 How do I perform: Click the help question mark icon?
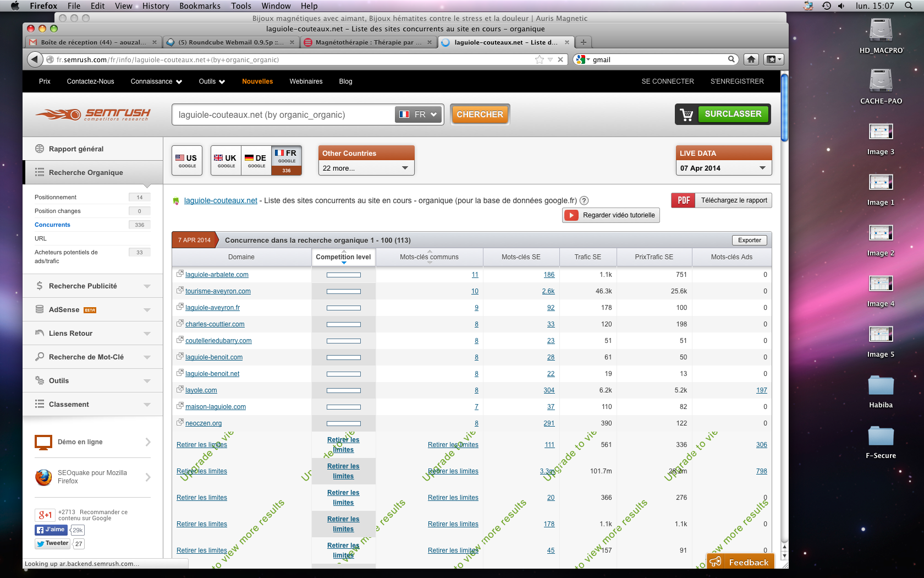[584, 201]
